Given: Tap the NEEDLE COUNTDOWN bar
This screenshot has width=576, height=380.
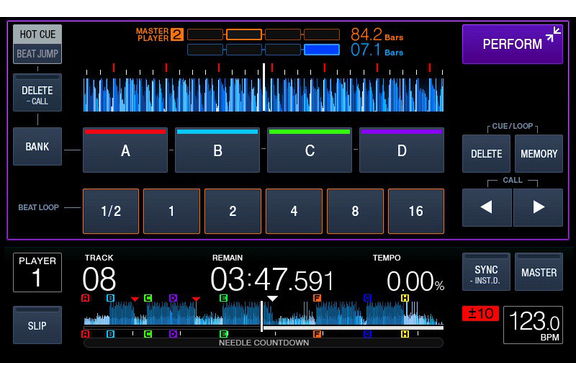Looking at the screenshot, I should coord(263,343).
